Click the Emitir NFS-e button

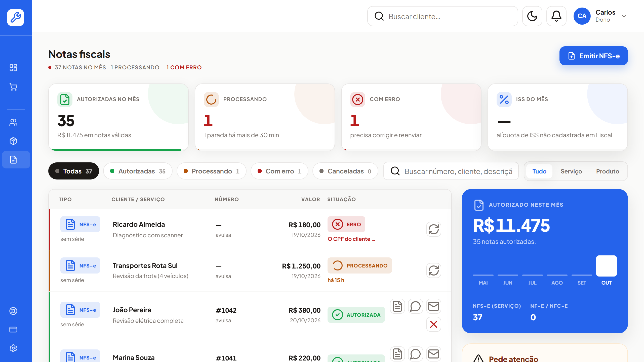click(x=594, y=56)
